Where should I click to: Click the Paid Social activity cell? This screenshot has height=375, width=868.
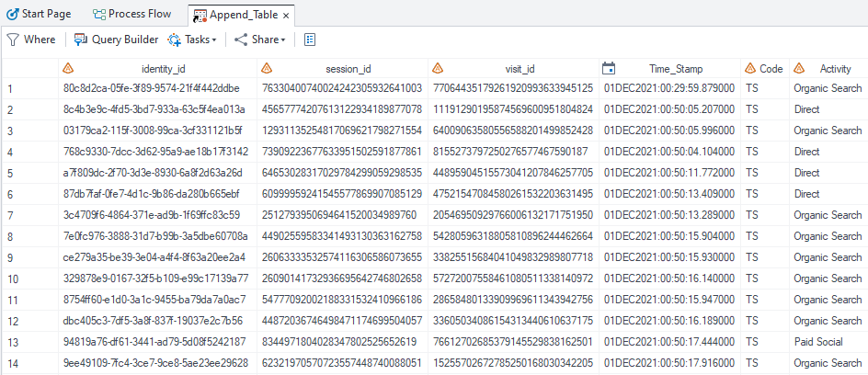(819, 342)
